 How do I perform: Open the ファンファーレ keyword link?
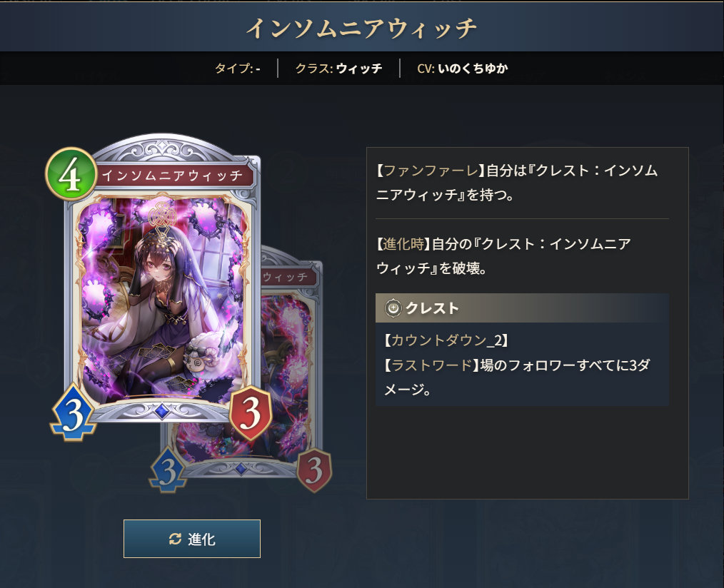pyautogui.click(x=431, y=171)
